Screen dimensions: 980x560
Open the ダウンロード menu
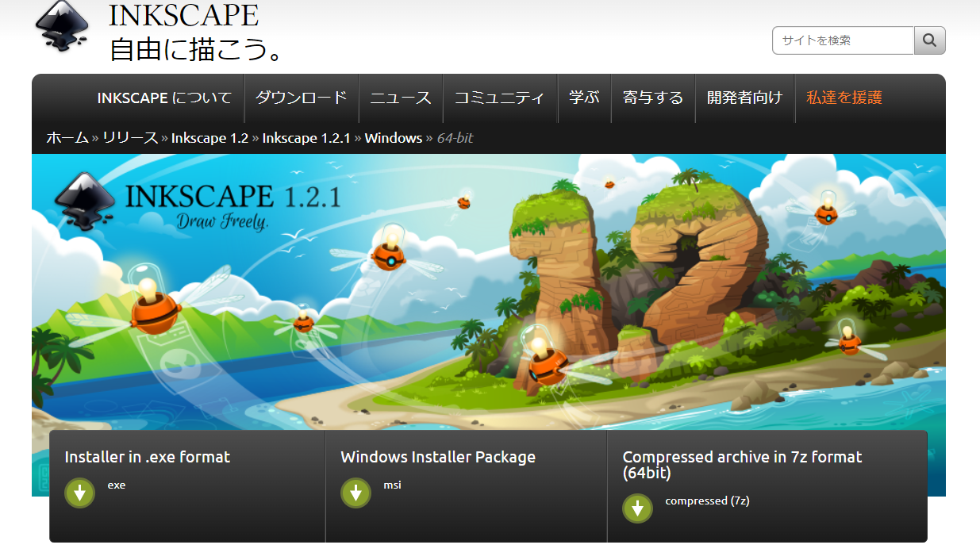coord(302,98)
